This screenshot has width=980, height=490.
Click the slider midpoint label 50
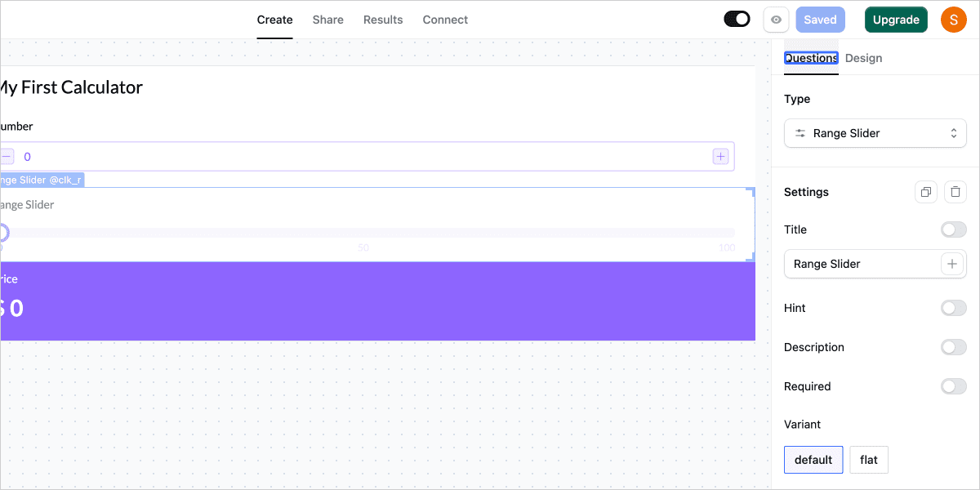pyautogui.click(x=363, y=248)
